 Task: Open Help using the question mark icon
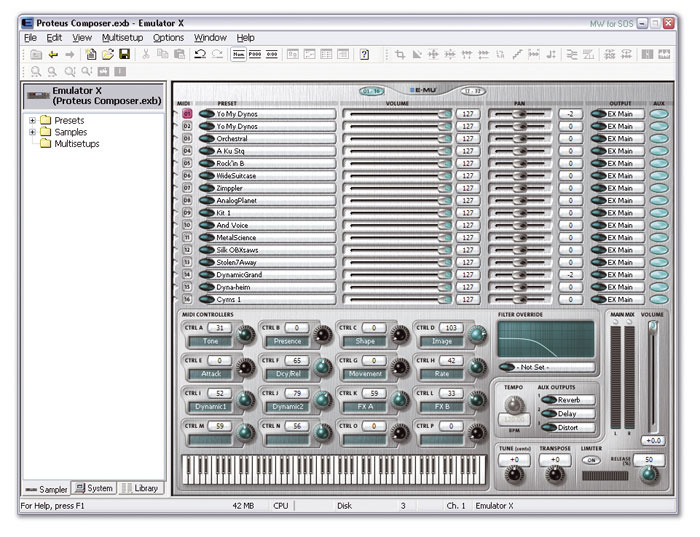(365, 54)
